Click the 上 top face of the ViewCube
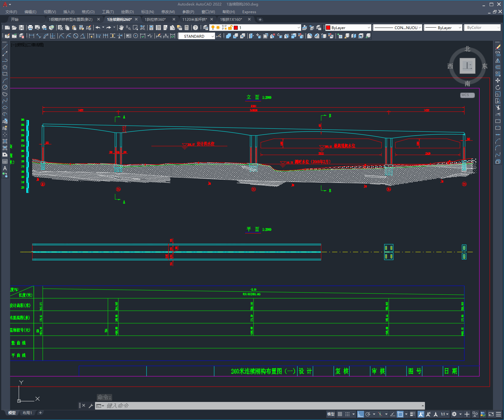The height and width of the screenshot is (420, 504). pos(468,66)
